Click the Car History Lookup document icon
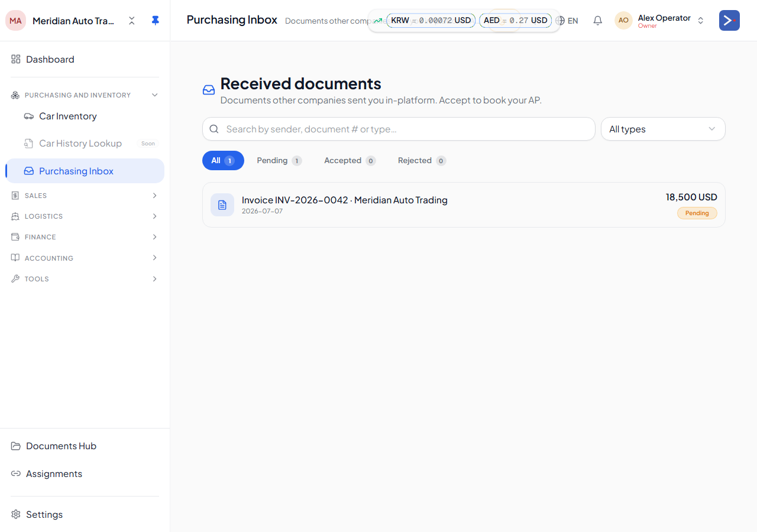 click(x=28, y=144)
